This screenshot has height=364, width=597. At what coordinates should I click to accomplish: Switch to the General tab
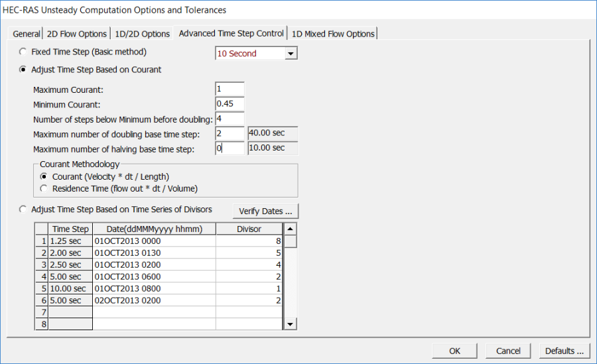click(27, 34)
